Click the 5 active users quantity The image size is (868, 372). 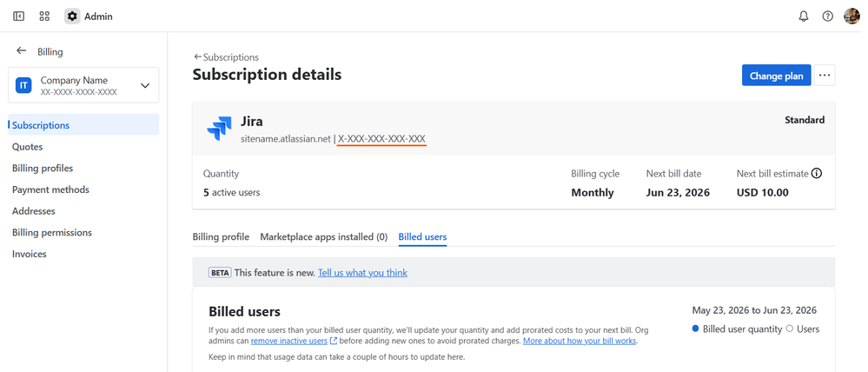click(231, 193)
